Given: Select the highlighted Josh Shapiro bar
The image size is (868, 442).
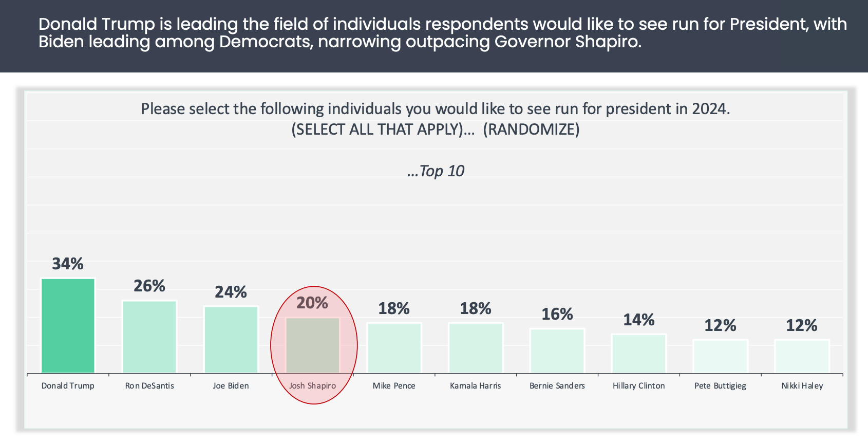Looking at the screenshot, I should pos(312,345).
